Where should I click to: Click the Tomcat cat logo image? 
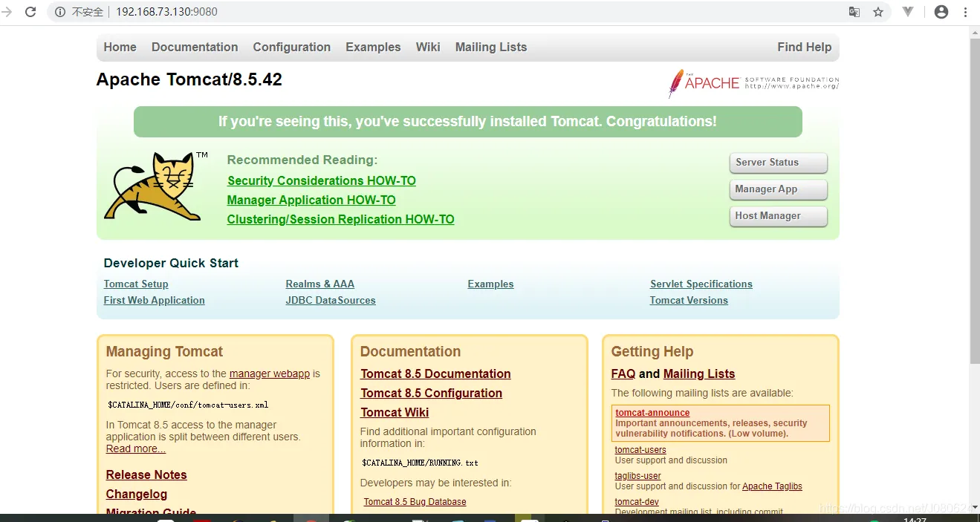(x=156, y=186)
